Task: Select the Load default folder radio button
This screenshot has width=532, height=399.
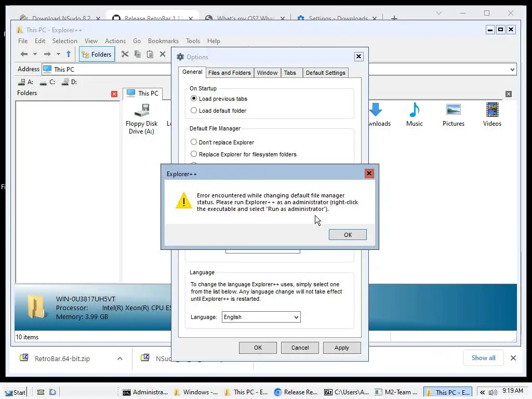Action: [194, 110]
